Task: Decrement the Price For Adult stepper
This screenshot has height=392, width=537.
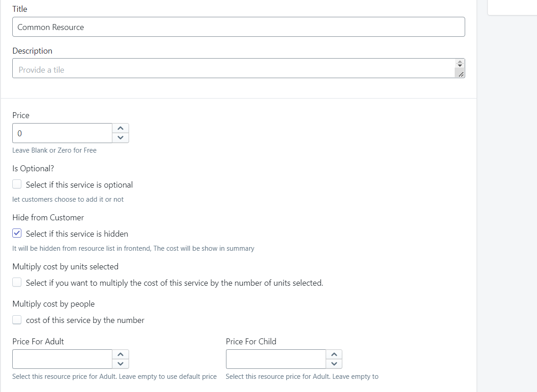Action: coord(120,364)
